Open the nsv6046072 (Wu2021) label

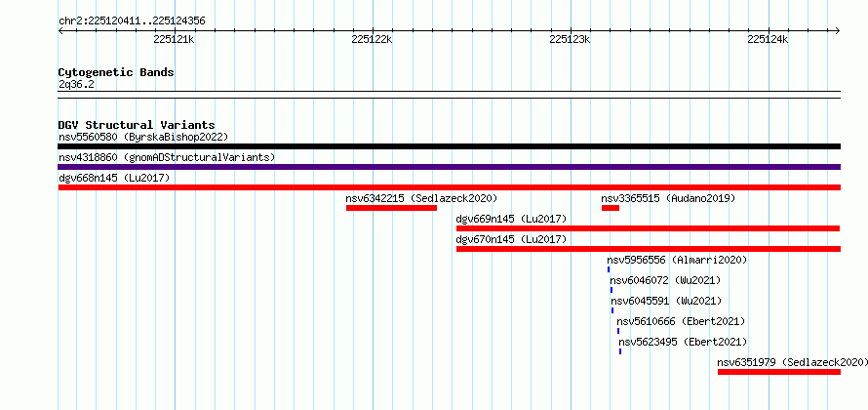pyautogui.click(x=665, y=280)
